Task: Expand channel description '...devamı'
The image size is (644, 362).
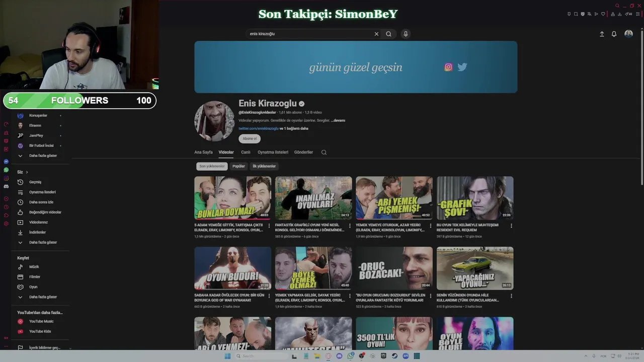Action: (x=338, y=121)
